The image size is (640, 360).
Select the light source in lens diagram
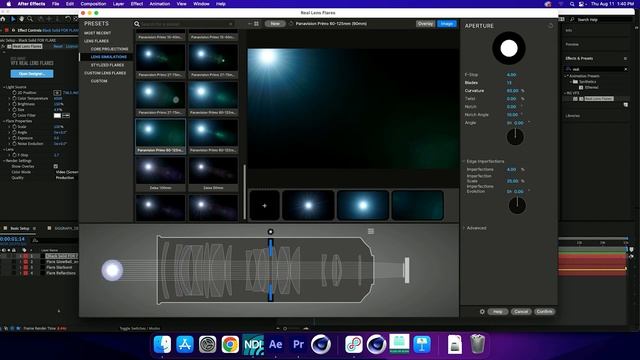point(112,270)
